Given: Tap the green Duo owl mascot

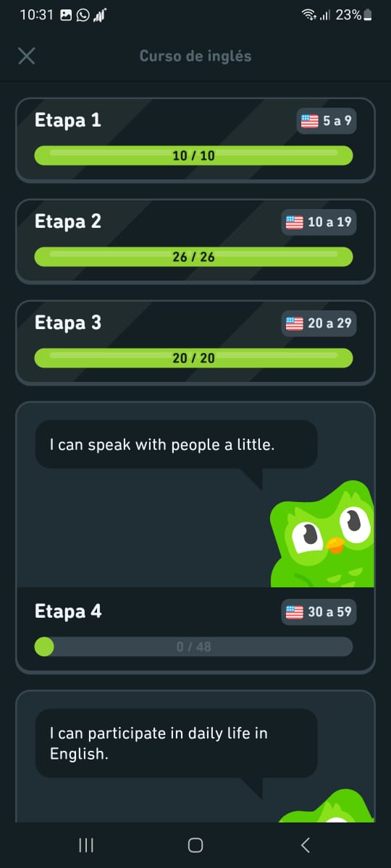Looking at the screenshot, I should [x=321, y=534].
